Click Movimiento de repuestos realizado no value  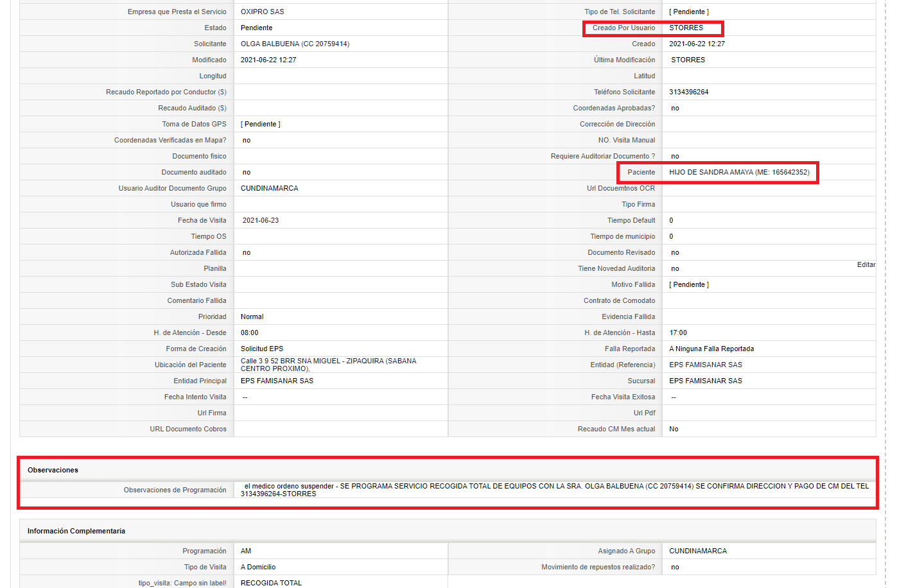pyautogui.click(x=675, y=567)
